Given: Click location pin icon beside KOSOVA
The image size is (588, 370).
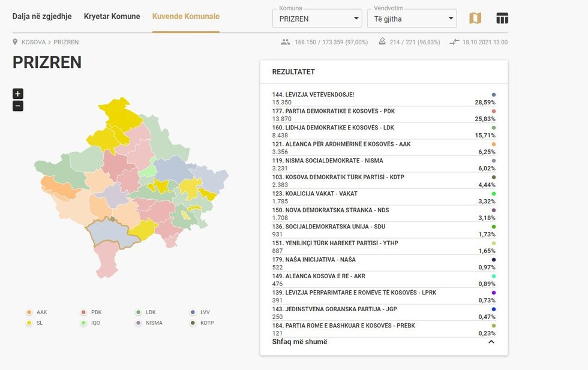Looking at the screenshot, I should (x=16, y=42).
